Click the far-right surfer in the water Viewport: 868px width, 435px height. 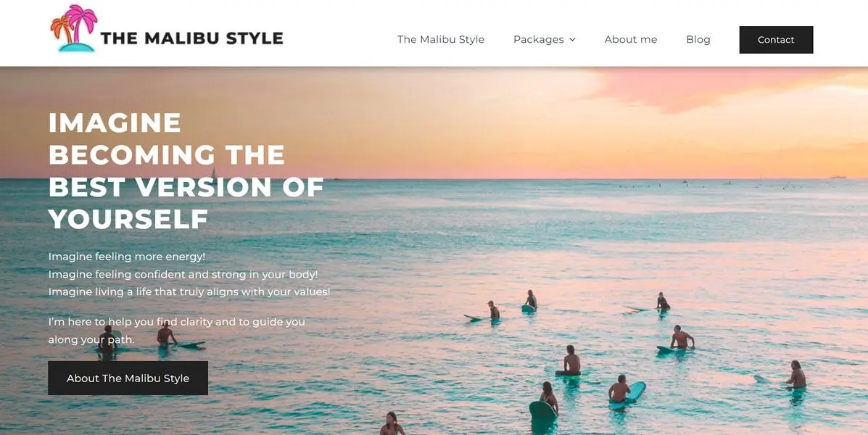click(x=796, y=375)
